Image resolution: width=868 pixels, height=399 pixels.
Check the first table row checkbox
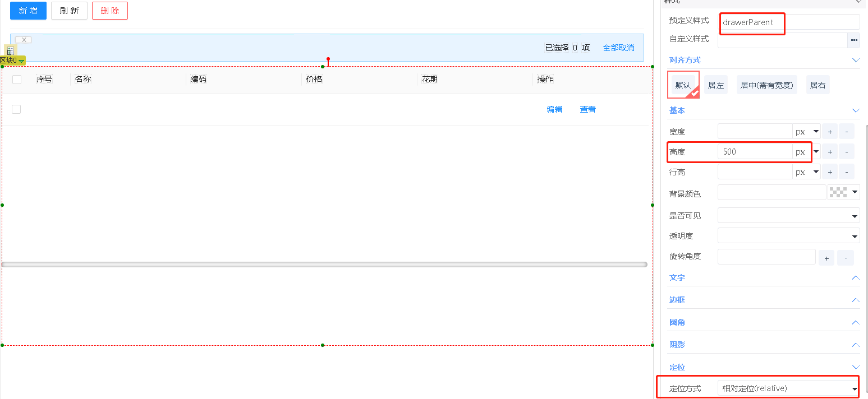(x=16, y=109)
